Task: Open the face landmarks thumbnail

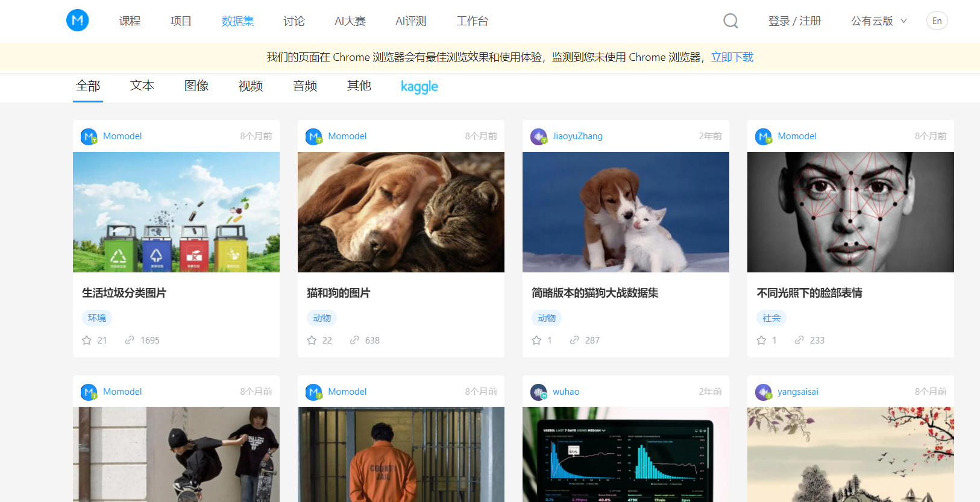Action: click(850, 212)
